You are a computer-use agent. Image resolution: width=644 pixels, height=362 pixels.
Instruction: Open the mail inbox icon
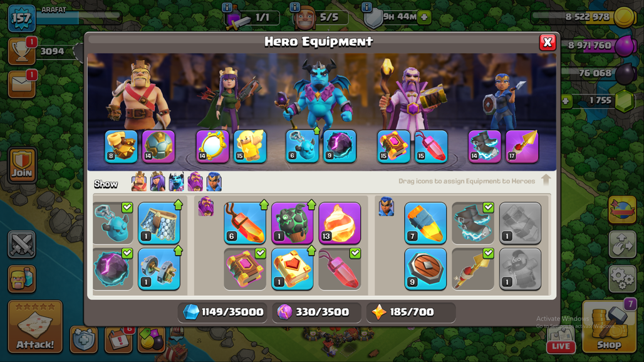pyautogui.click(x=21, y=84)
